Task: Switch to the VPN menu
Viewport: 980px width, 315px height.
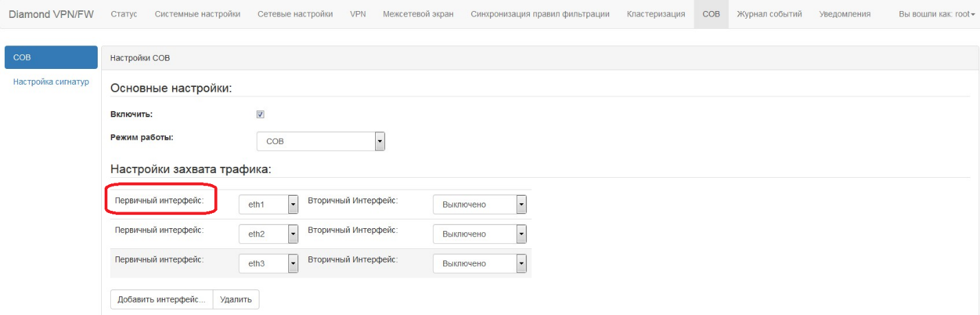Action: (x=357, y=14)
